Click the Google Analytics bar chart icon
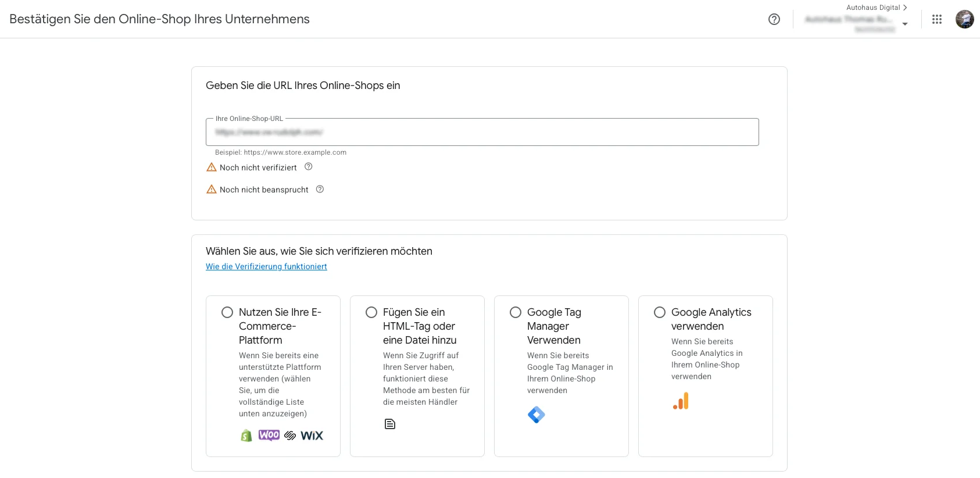The width and height of the screenshot is (980, 478). tap(681, 401)
